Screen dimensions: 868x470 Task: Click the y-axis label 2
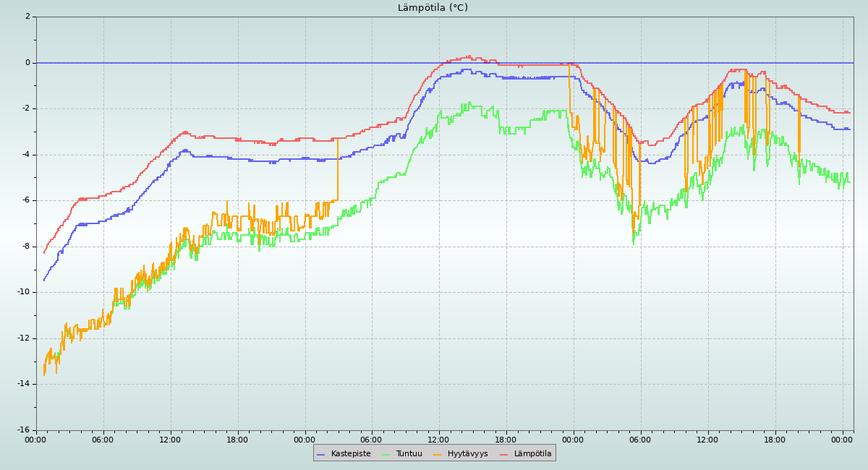(27, 17)
